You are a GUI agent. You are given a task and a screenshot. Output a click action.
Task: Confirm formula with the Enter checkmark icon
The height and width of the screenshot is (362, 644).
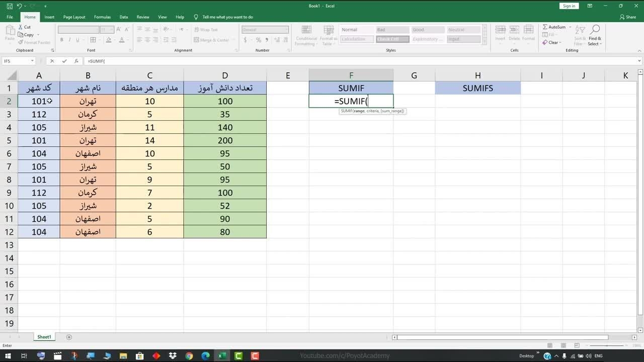point(64,61)
